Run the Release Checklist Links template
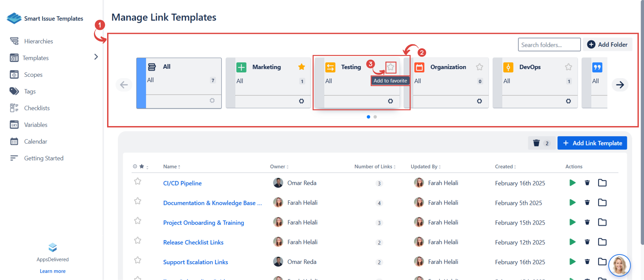This screenshot has height=280, width=644. (x=572, y=242)
